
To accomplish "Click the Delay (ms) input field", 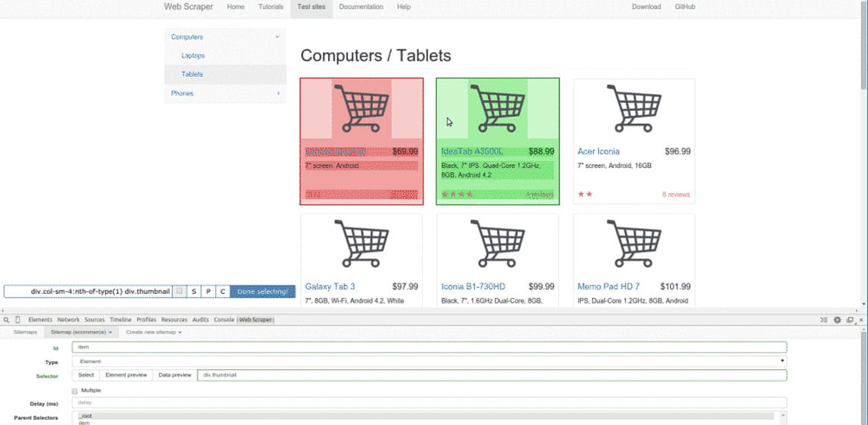I will tap(429, 403).
